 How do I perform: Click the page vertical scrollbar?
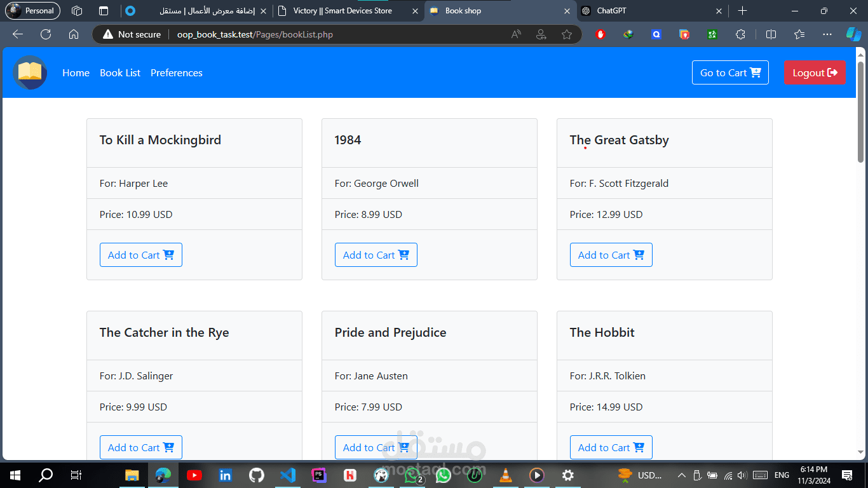[x=861, y=112]
